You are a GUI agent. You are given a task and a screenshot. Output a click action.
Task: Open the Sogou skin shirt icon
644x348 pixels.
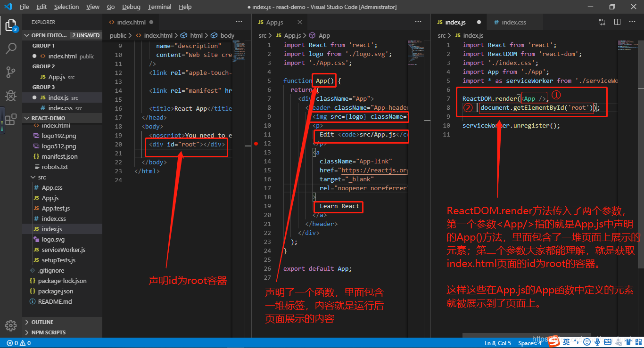pos(629,341)
